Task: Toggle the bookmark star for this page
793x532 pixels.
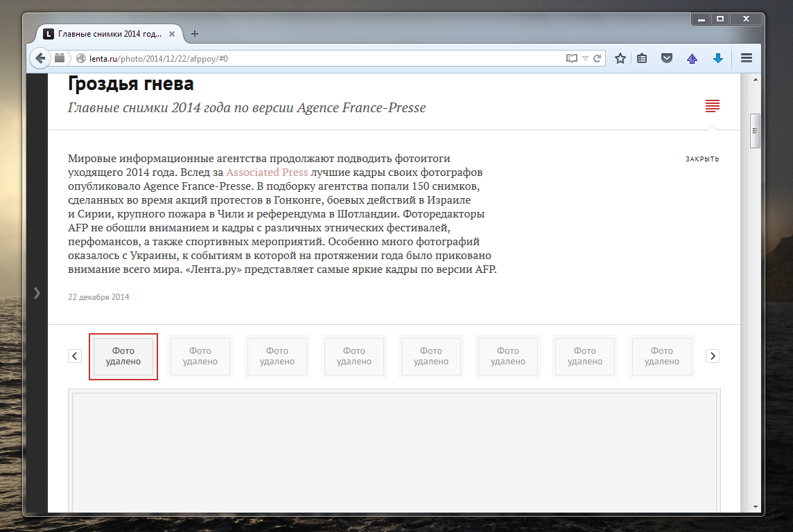Action: click(x=620, y=58)
